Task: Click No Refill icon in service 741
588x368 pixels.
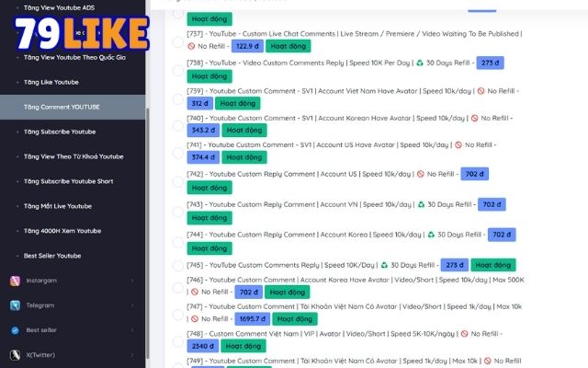Action: pyautogui.click(x=458, y=145)
